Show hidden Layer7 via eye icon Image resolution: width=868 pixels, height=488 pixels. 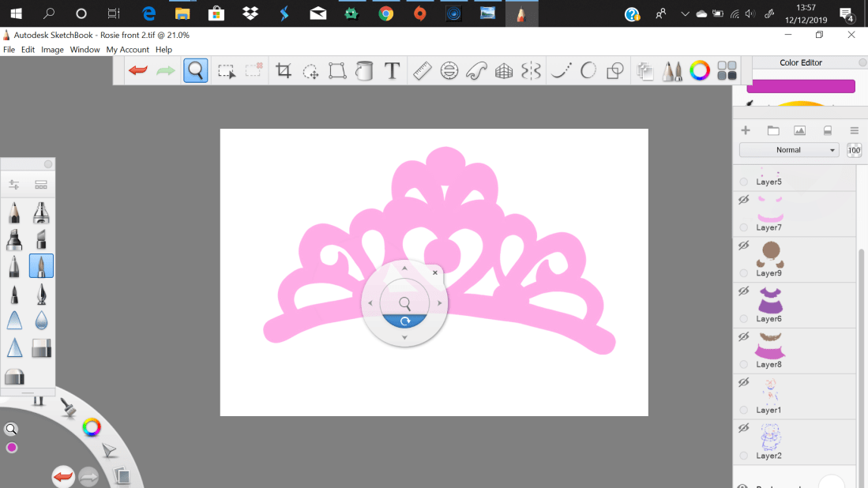[x=743, y=201]
